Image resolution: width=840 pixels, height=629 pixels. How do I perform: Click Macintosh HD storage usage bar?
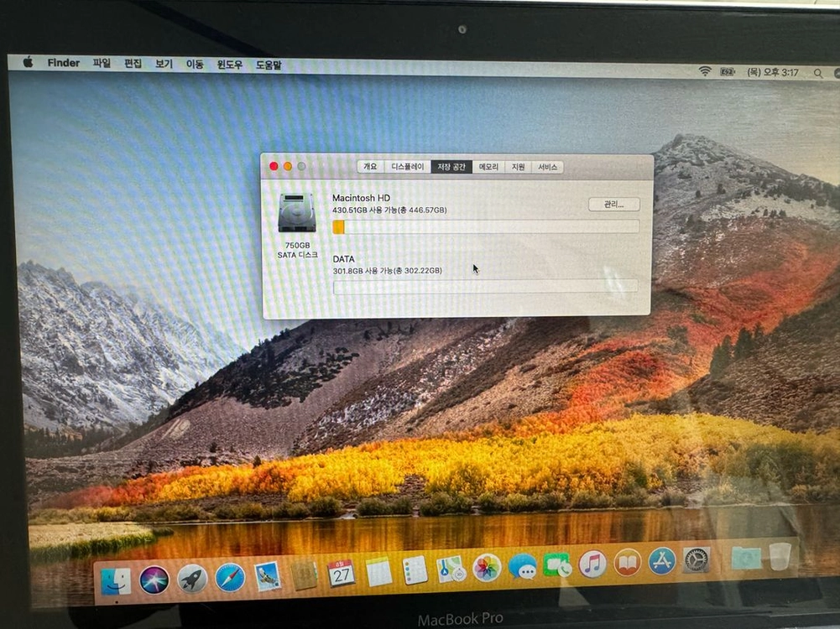tap(486, 227)
